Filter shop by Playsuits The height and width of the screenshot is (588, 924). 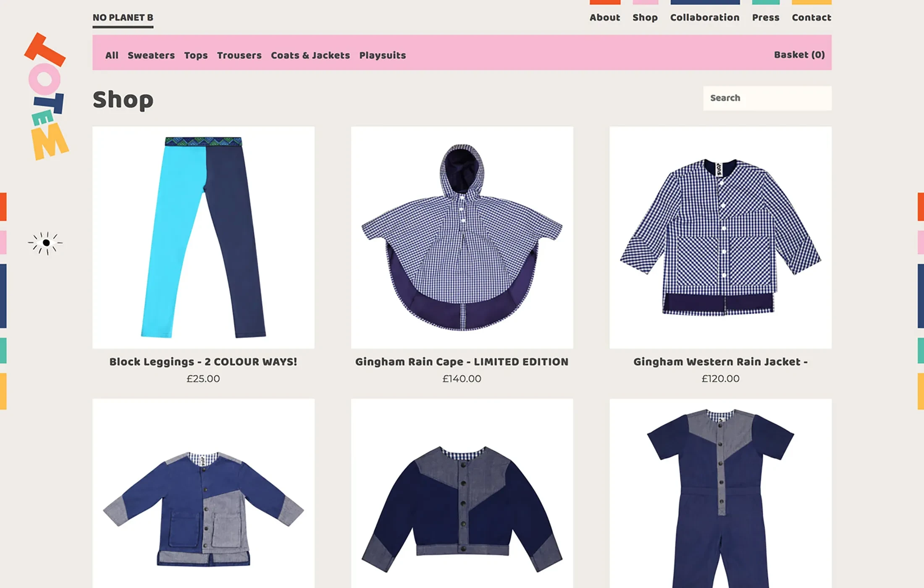[x=382, y=55]
